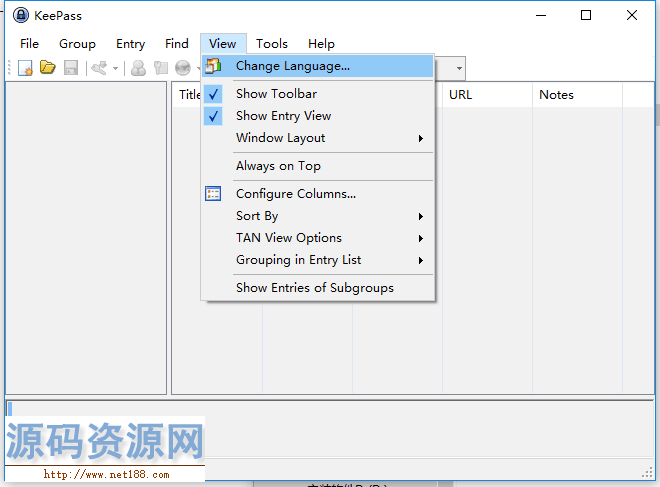Uncheck Show Entry View checkmark
Image resolution: width=660 pixels, height=487 pixels.
tap(213, 116)
